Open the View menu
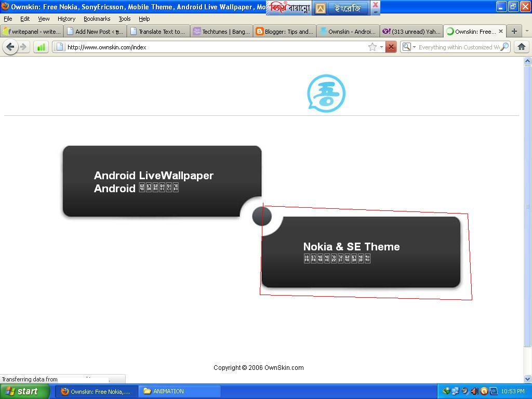Image resolution: width=532 pixels, height=399 pixels. [x=44, y=19]
